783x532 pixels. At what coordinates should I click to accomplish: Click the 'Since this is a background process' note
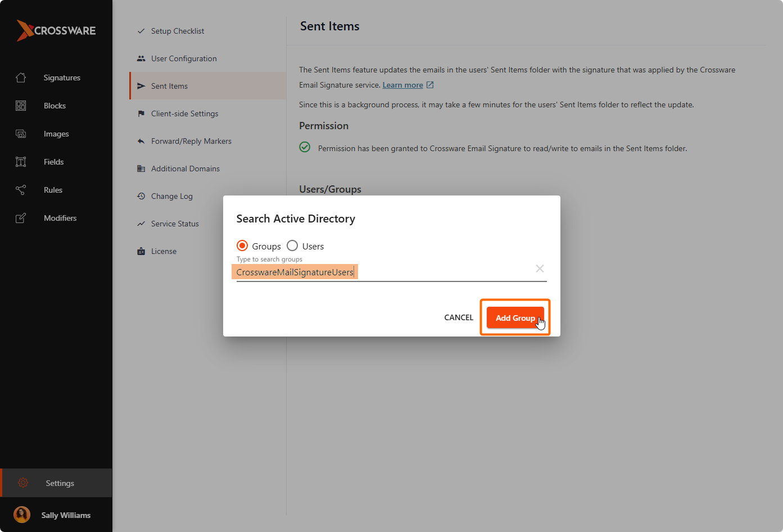tap(496, 104)
